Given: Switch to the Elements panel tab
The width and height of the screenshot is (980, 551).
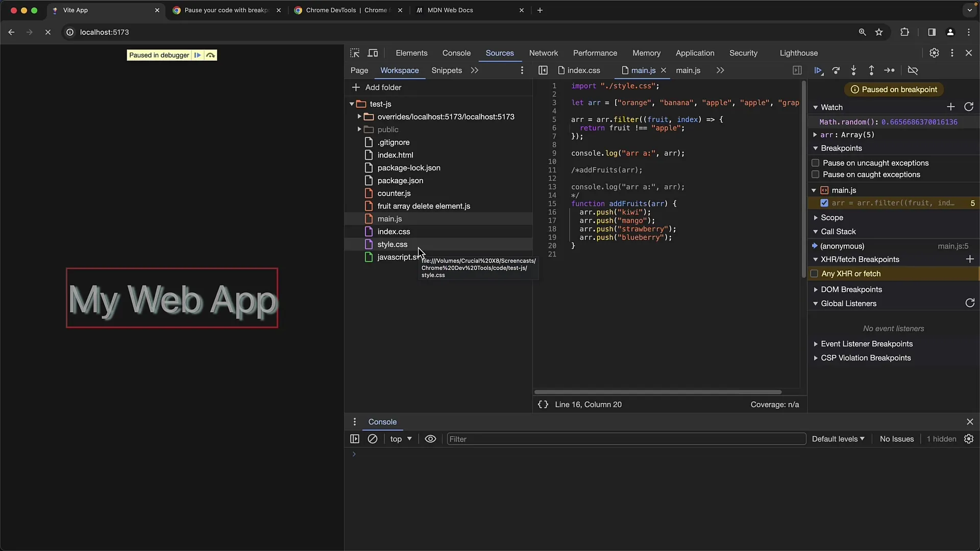Looking at the screenshot, I should tap(411, 53).
